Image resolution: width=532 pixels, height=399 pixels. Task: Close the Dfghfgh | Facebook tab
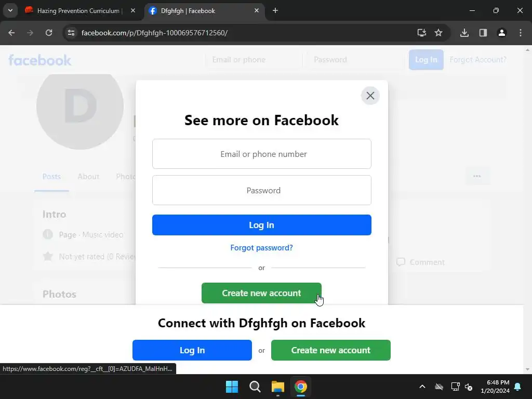[257, 10]
